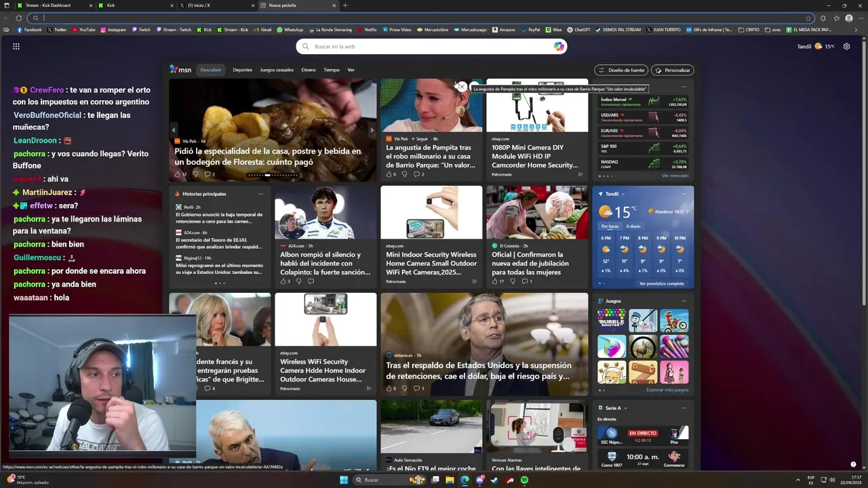Image resolution: width=868 pixels, height=488 pixels.
Task: Click Diseño de fuente button
Action: point(621,70)
